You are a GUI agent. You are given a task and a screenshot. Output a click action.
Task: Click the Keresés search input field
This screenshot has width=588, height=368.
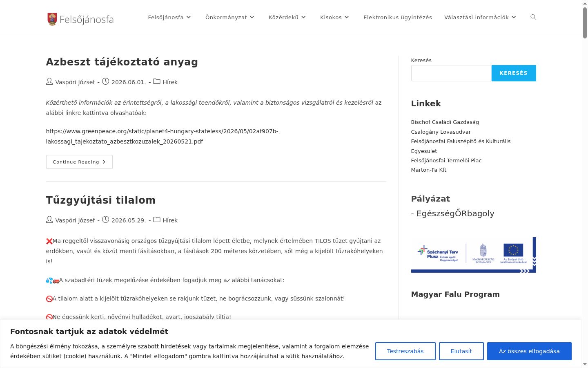[x=451, y=73]
